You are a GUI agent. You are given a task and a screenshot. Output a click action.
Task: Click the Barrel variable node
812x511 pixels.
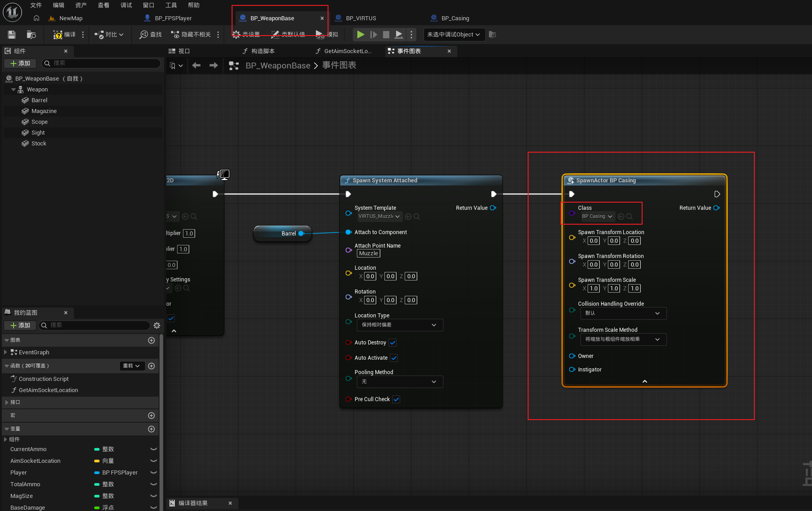coord(283,234)
